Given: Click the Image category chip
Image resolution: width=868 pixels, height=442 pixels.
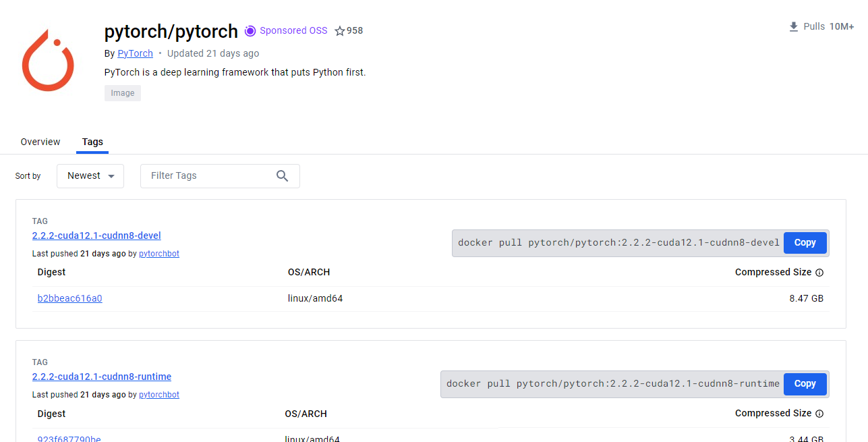Looking at the screenshot, I should (x=123, y=93).
